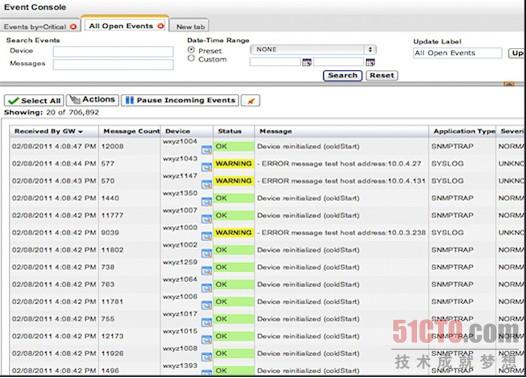Viewport: 526px width, 378px height.
Task: Open device icon for wxyz1002
Action: [x=206, y=254]
